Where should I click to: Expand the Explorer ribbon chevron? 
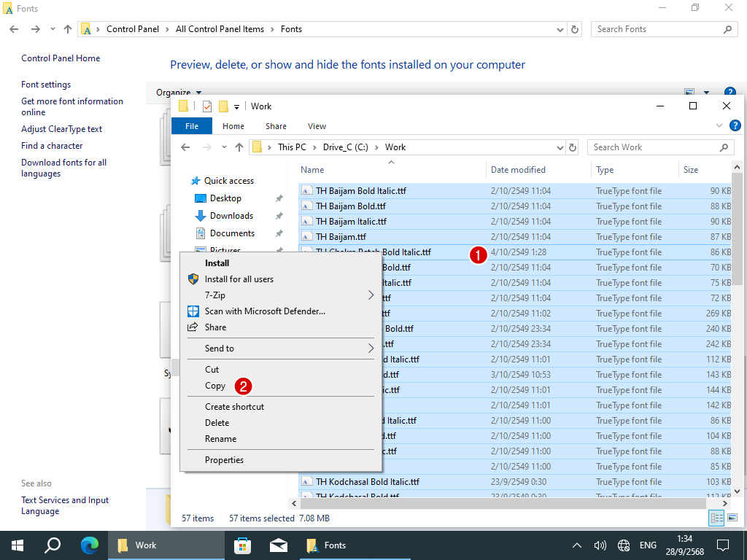tap(720, 126)
